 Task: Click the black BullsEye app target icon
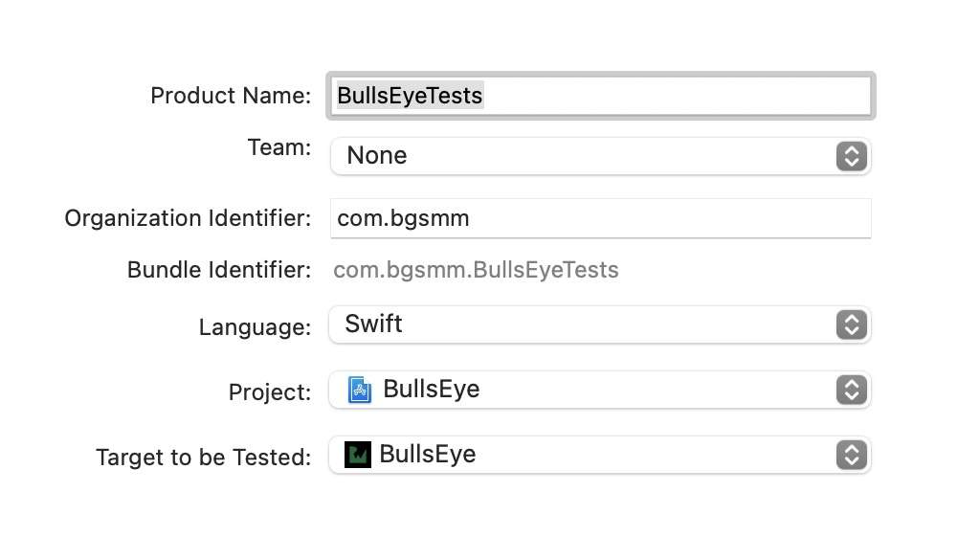(357, 455)
